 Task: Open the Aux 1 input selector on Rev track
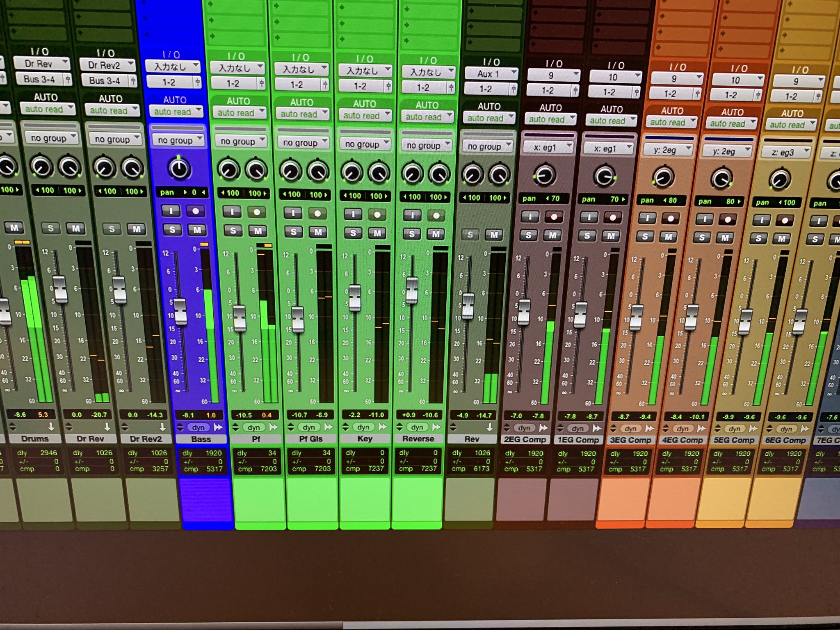[491, 74]
